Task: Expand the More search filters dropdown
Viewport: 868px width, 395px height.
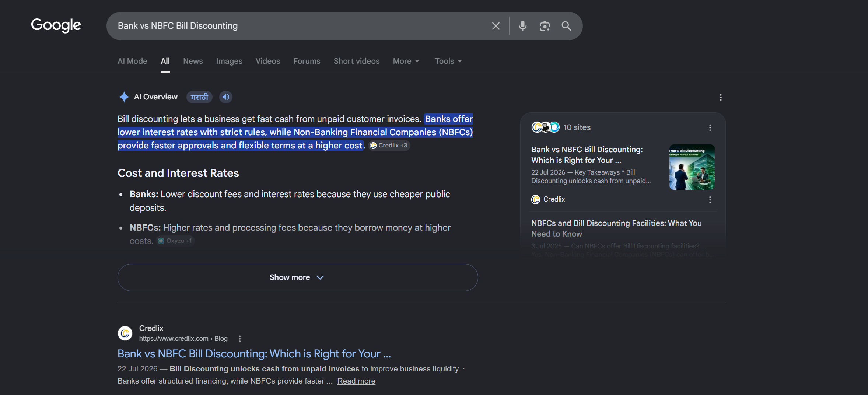Action: click(406, 61)
